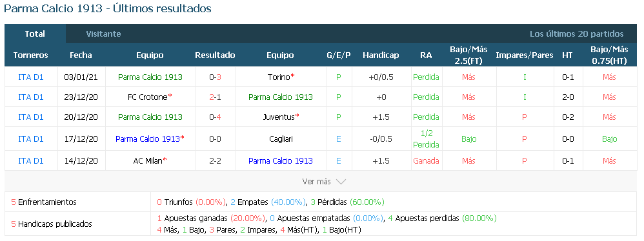Switch to the Visitante tab
644x241 pixels.
[x=103, y=34]
